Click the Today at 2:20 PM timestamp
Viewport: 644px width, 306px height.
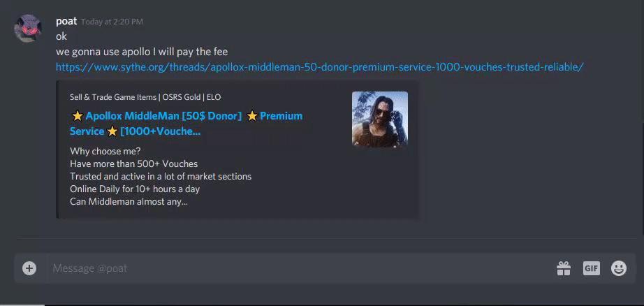coord(112,22)
